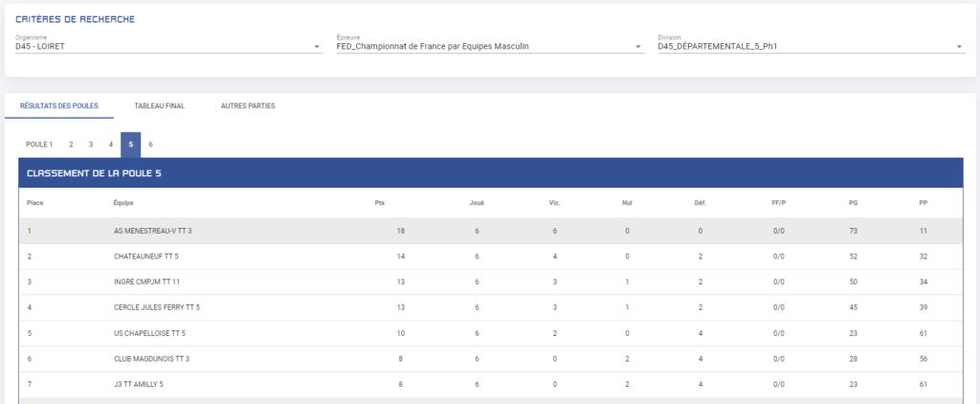Click the Critères de recherche heading
The height and width of the screenshot is (404, 980).
(x=75, y=19)
